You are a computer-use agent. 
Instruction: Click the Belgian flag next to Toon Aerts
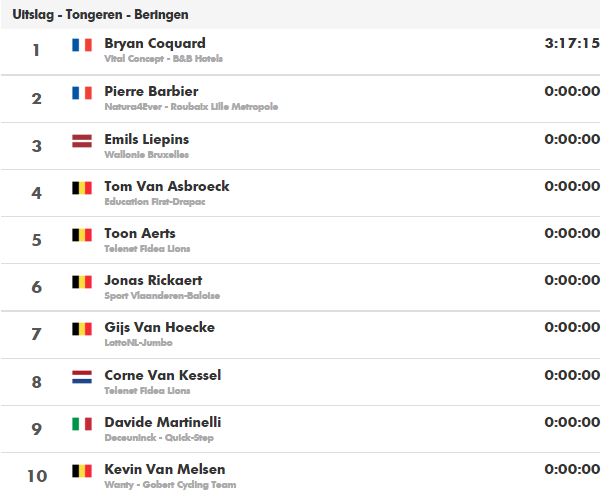coord(82,235)
